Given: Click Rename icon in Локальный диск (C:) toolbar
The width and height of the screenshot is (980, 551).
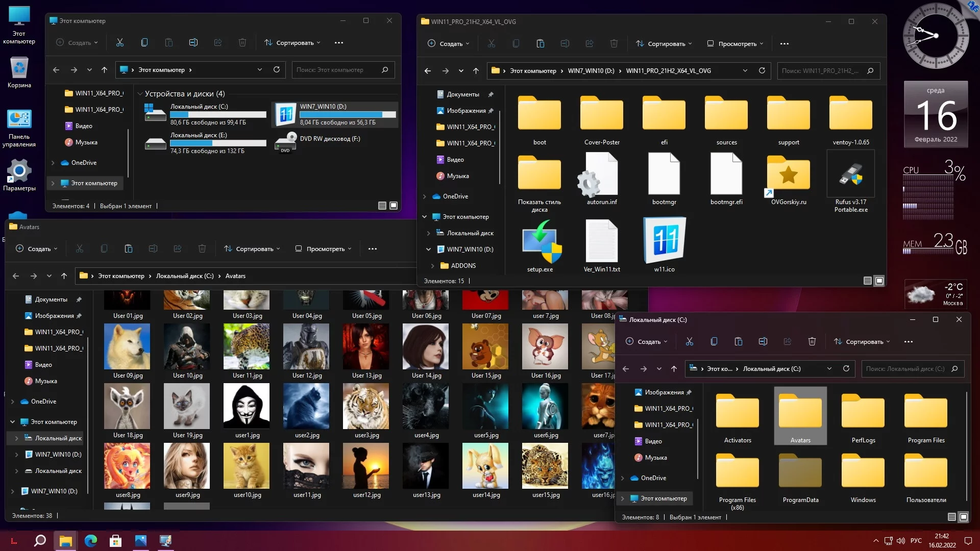Looking at the screenshot, I should point(763,341).
